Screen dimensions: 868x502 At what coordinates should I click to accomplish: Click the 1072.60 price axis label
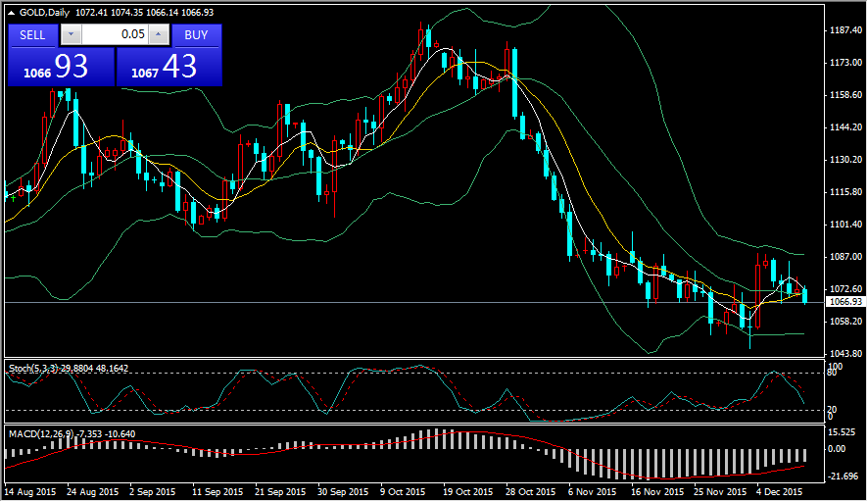[845, 289]
